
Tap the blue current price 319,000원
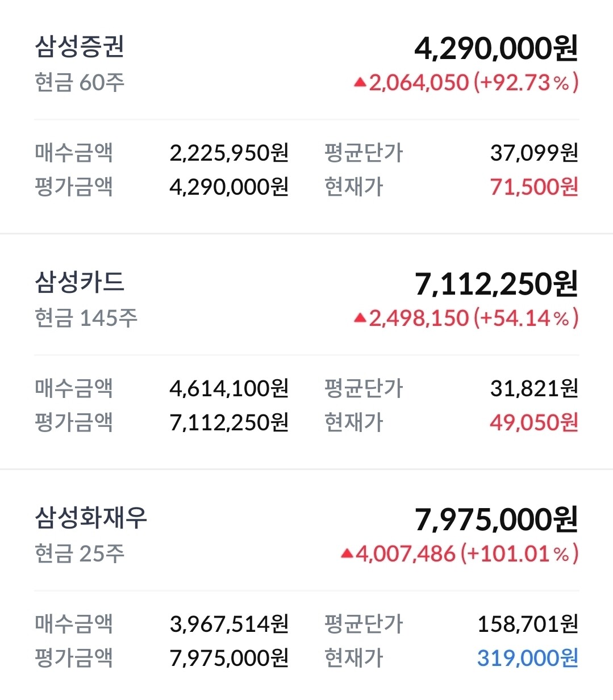tap(527, 658)
